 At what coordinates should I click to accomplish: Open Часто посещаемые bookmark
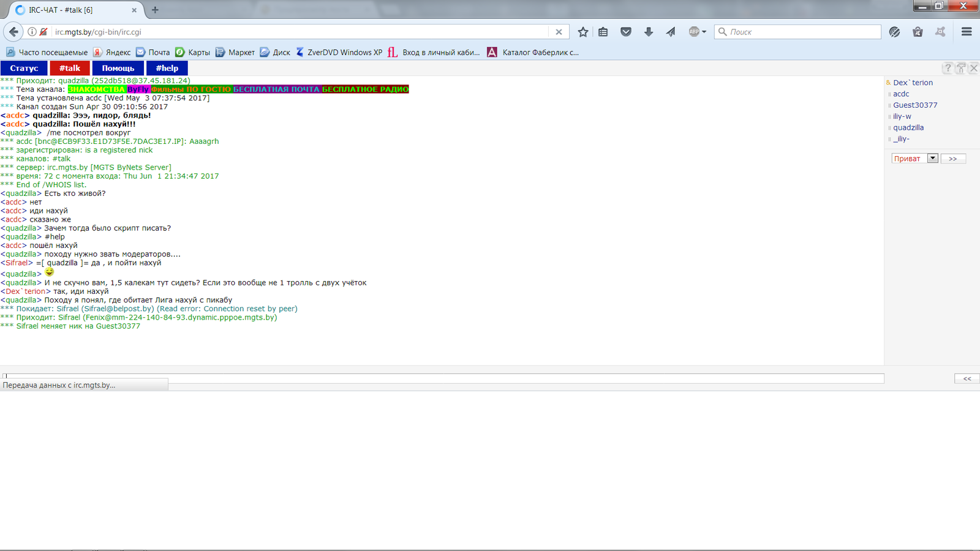point(47,53)
